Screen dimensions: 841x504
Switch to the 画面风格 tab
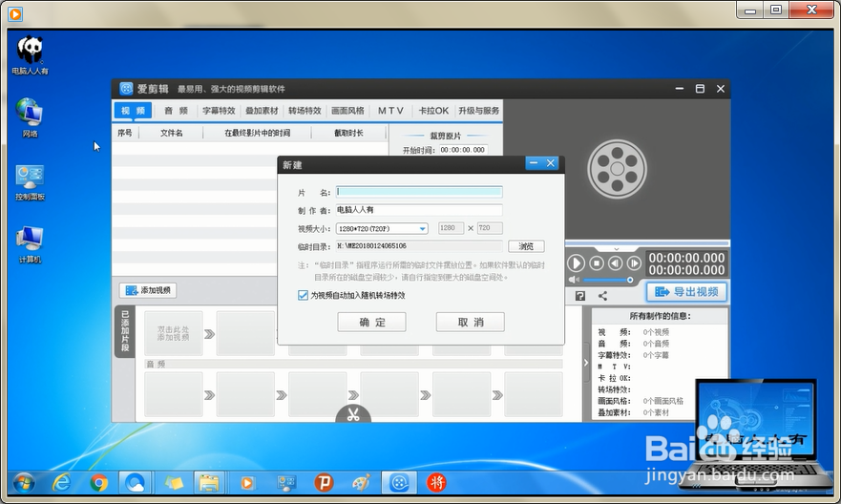coord(347,111)
